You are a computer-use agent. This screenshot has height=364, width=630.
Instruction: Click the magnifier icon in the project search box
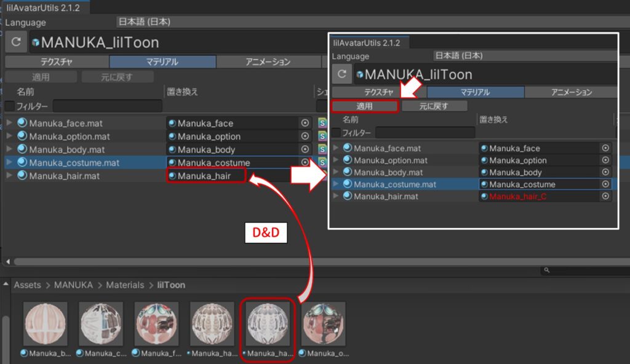547,271
